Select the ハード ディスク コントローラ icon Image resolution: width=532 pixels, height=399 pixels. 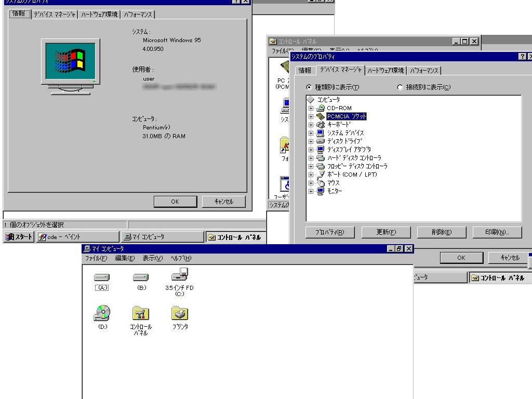[320, 158]
